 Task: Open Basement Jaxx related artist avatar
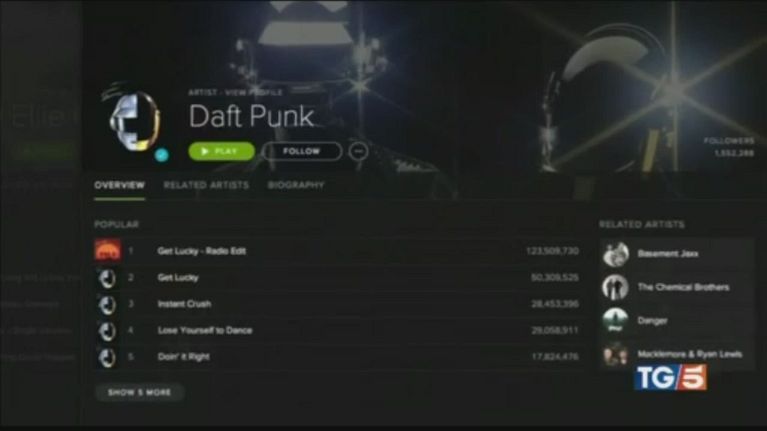(x=615, y=254)
